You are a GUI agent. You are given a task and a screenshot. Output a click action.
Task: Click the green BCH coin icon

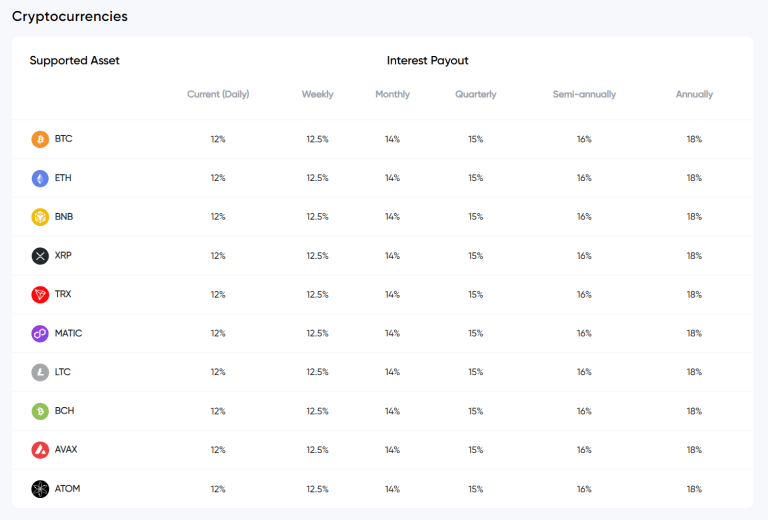coord(40,411)
